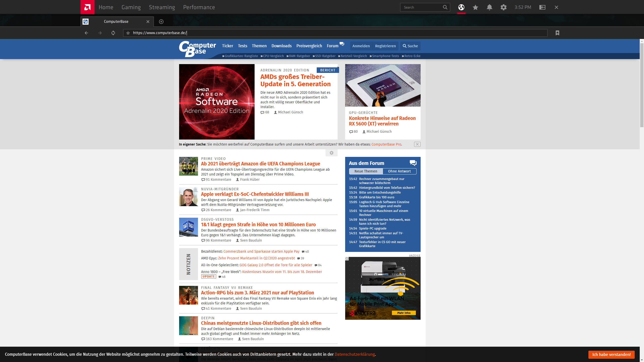
Task: Open the Performance tab
Action: pos(199,7)
